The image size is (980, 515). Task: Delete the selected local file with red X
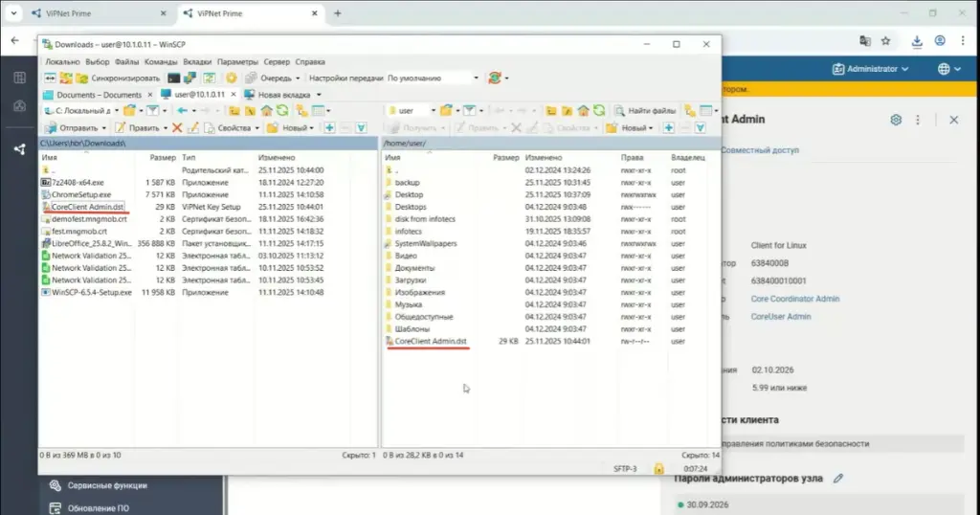coord(177,127)
